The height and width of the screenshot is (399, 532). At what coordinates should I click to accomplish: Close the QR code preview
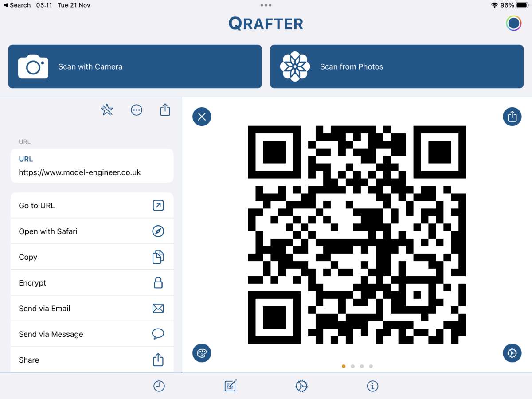tap(202, 117)
